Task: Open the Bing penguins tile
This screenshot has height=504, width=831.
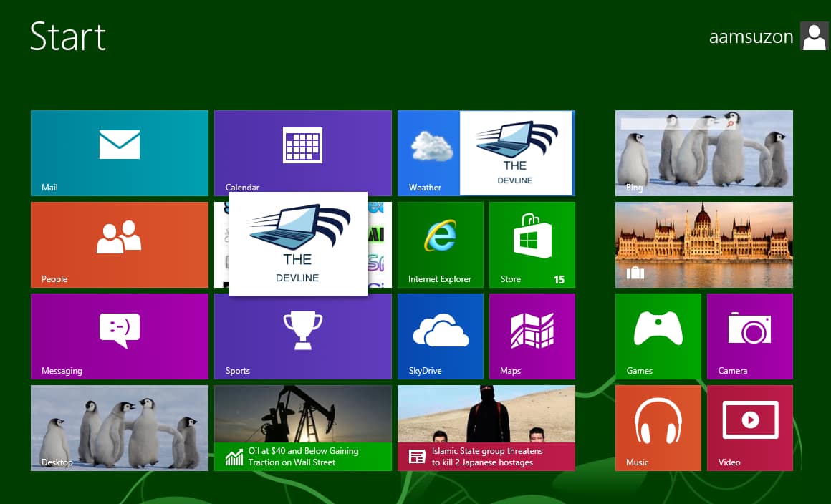Action: [x=703, y=152]
